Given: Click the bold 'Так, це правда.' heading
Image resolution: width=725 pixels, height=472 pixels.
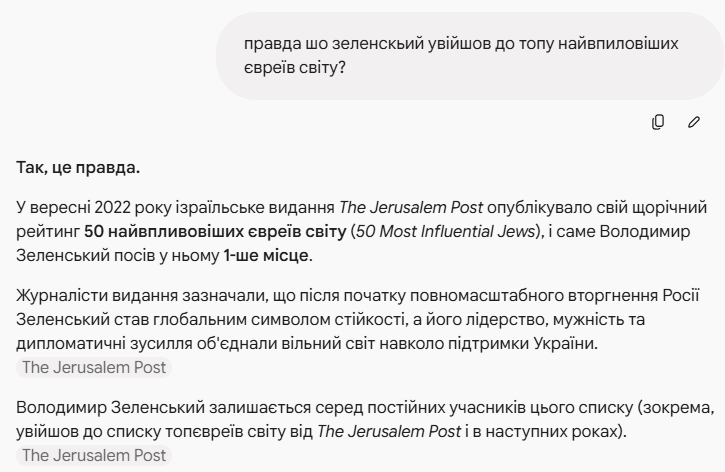Looking at the screenshot, I should click(x=78, y=167).
